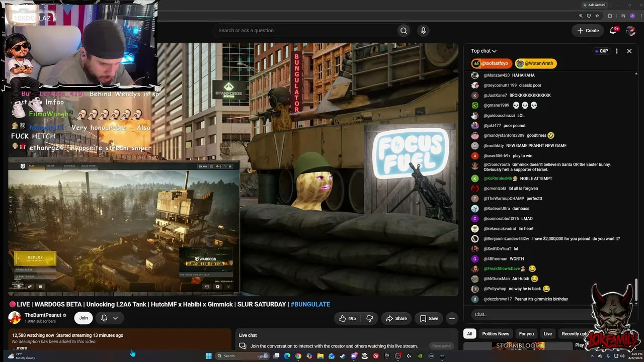This screenshot has width=644, height=362.
Task: Open more actions menu beside Save
Action: 452,318
